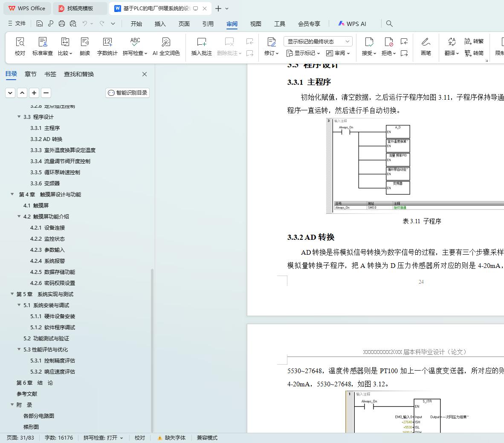Click the up chevron button in outline toolbar

(22, 93)
